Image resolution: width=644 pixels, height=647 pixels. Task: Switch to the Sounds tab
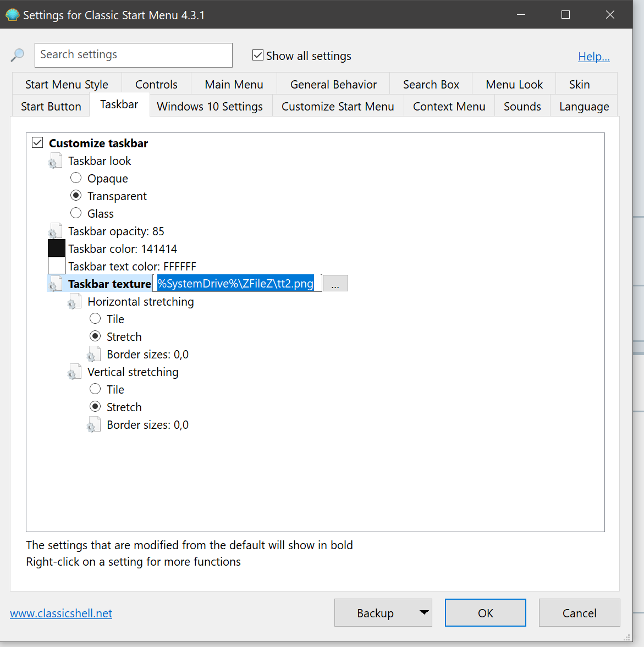point(522,106)
